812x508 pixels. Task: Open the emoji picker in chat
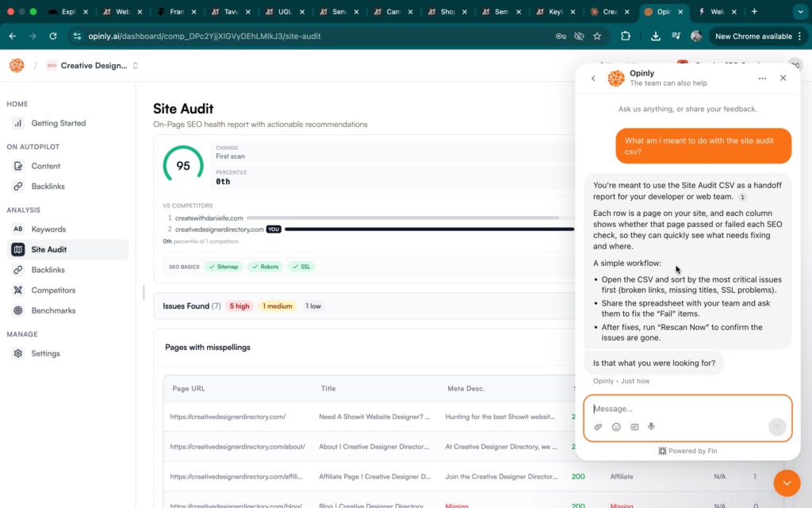(x=615, y=426)
